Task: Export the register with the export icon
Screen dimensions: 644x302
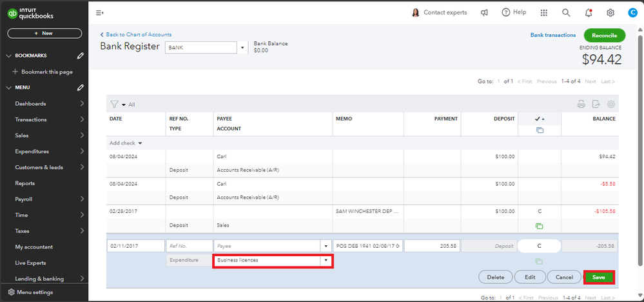Action: point(596,104)
